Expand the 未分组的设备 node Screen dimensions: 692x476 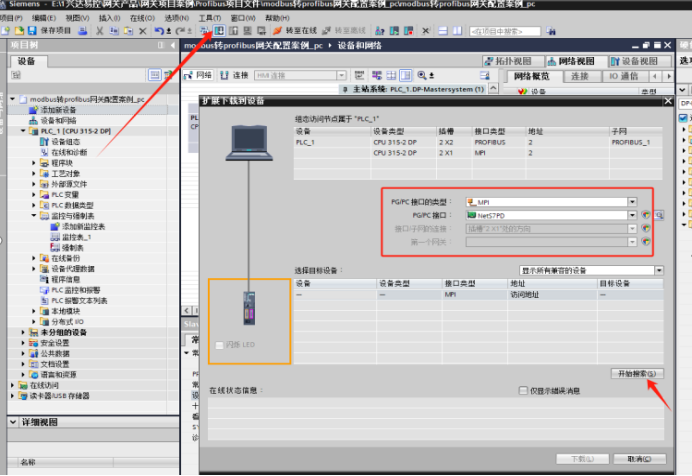(x=23, y=332)
